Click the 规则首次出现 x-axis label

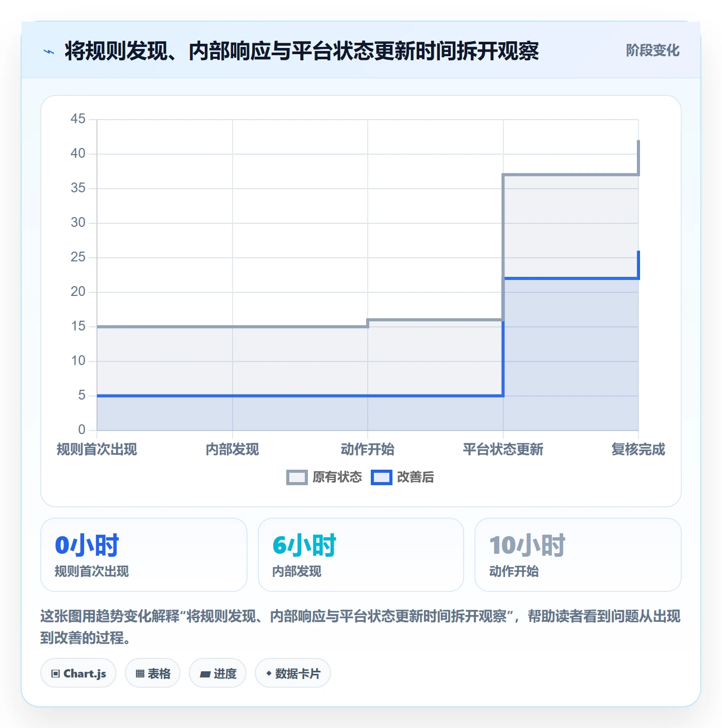(97, 450)
